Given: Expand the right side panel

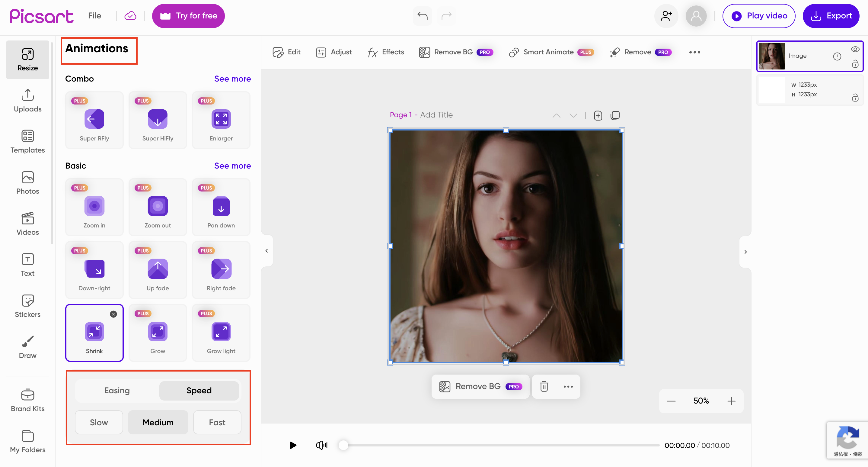Looking at the screenshot, I should [x=745, y=252].
